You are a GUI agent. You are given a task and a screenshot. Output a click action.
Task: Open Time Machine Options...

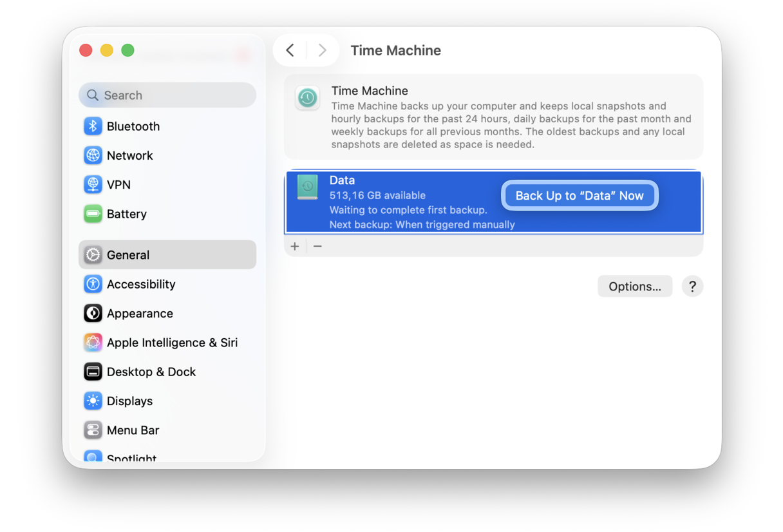click(x=635, y=287)
